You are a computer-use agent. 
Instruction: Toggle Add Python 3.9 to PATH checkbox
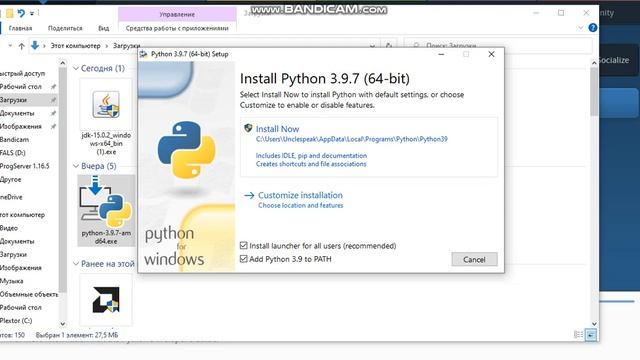coord(244,259)
